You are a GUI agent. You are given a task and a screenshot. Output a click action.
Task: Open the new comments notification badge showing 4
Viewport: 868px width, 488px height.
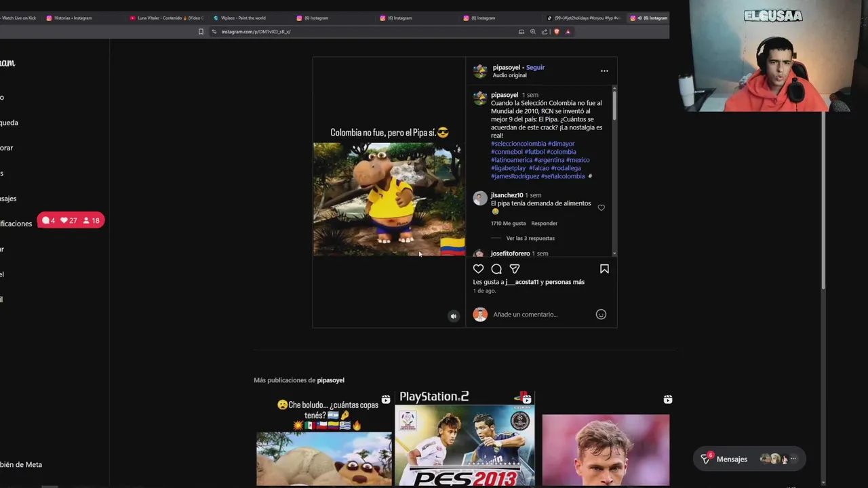[48, 220]
